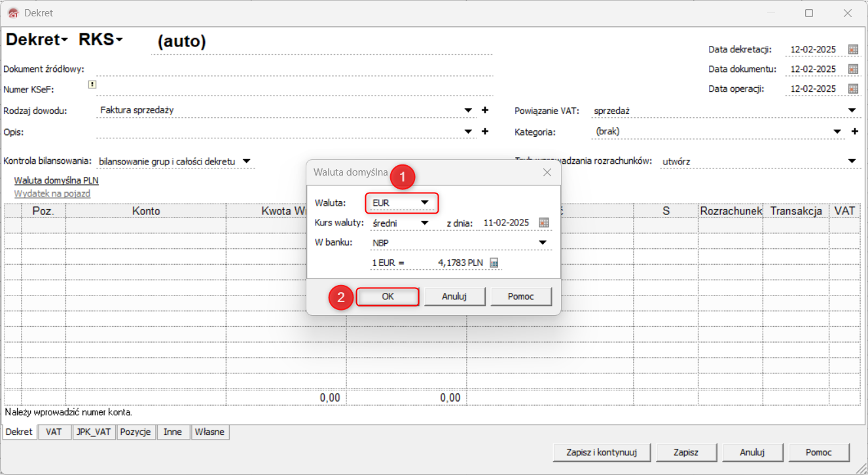Open the Waluta dropdown showing EUR
This screenshot has width=868, height=475.
click(425, 202)
